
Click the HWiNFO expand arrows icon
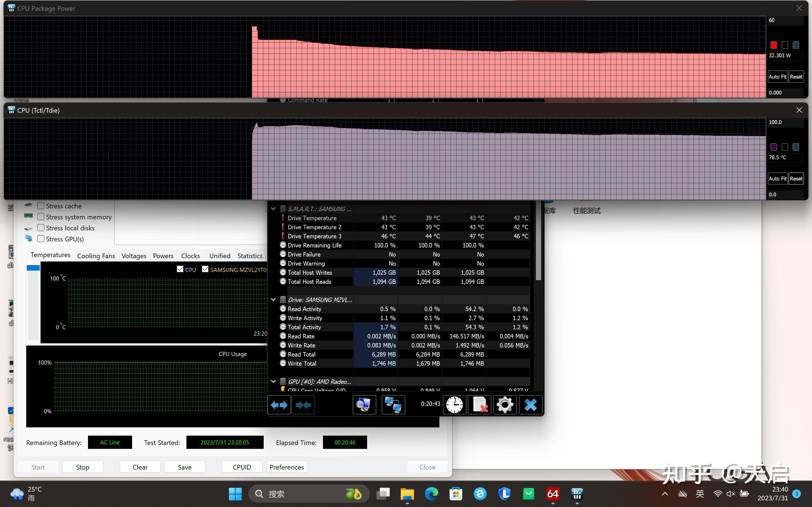(279, 405)
